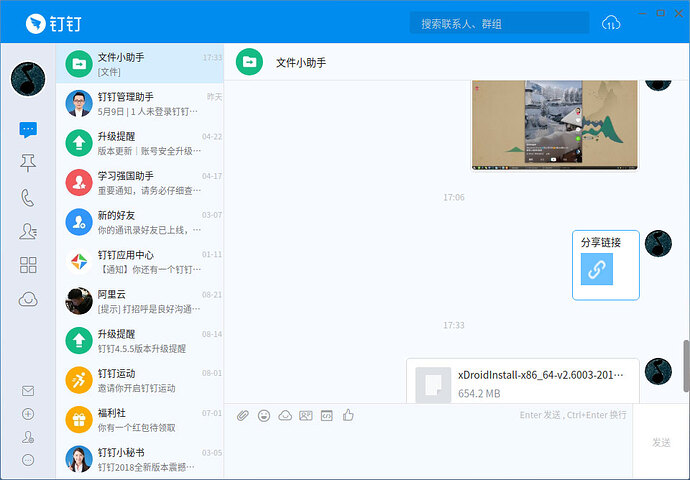Open the phone calls section in sidebar
Screen dimensions: 690x480
(x=28, y=197)
